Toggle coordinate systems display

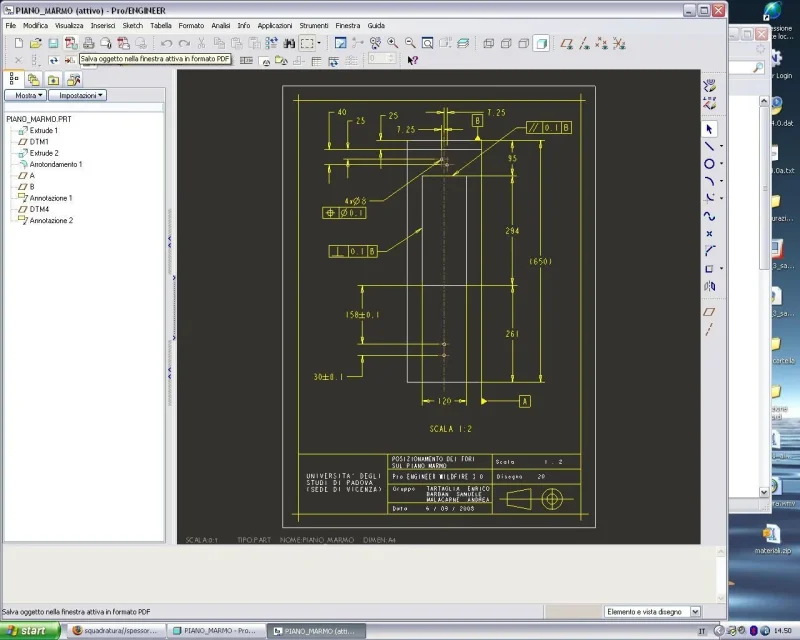click(x=619, y=43)
